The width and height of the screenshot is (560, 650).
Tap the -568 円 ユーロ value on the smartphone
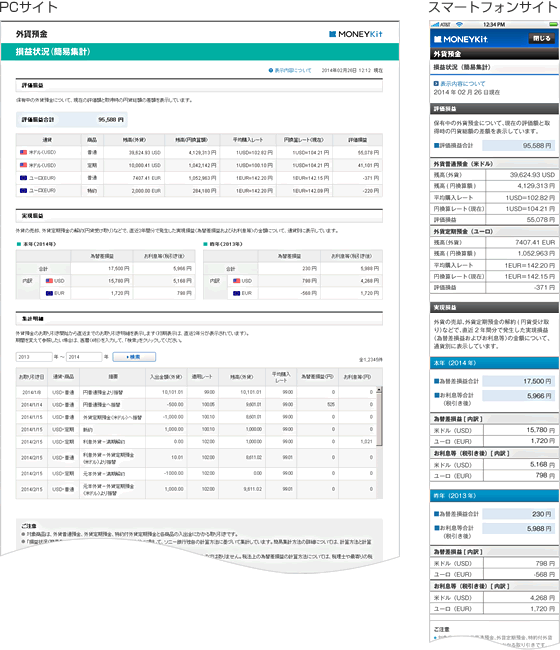544,574
